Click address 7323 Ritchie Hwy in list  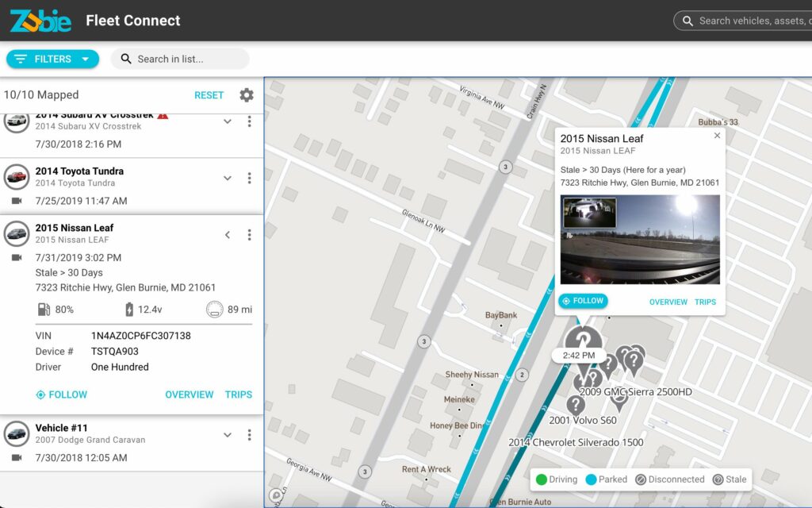[x=125, y=287]
